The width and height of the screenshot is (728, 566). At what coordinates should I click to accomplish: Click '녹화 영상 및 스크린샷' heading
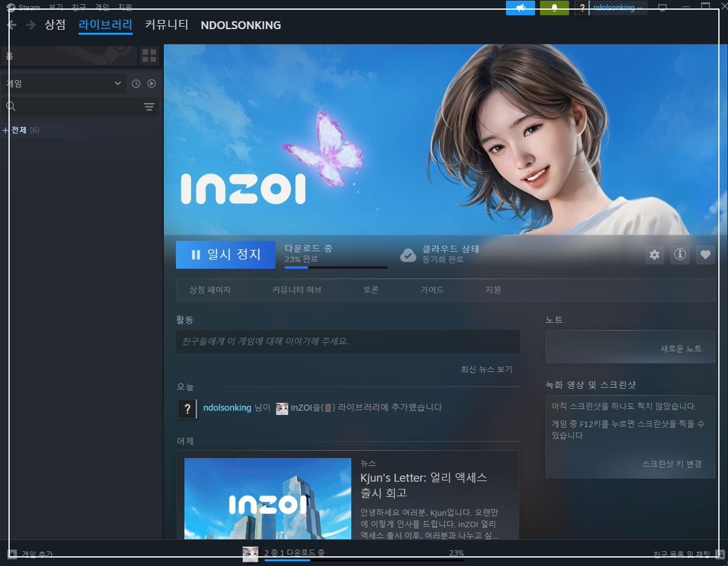(x=590, y=385)
